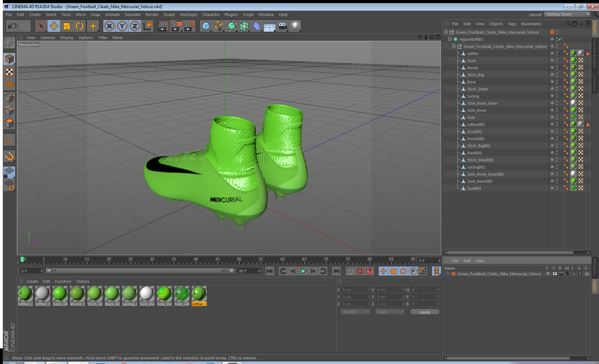Toggle X axis lock
Viewport: 599px width, 364px height.
tap(109, 26)
